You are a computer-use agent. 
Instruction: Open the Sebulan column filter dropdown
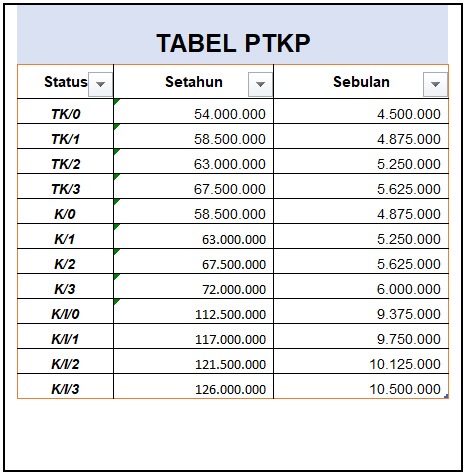click(x=435, y=84)
